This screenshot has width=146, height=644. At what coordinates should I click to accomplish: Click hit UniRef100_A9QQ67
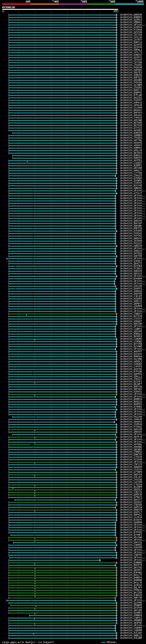131,321
